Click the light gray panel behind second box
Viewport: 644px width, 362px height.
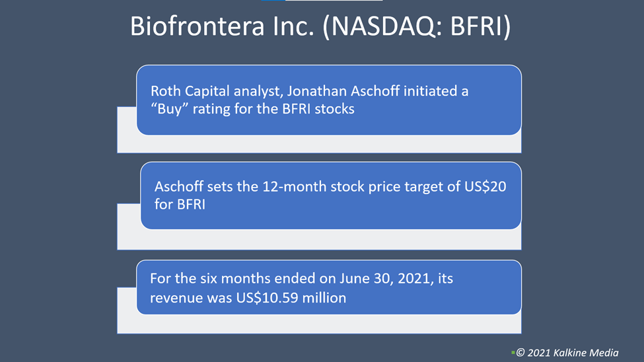tap(319, 240)
